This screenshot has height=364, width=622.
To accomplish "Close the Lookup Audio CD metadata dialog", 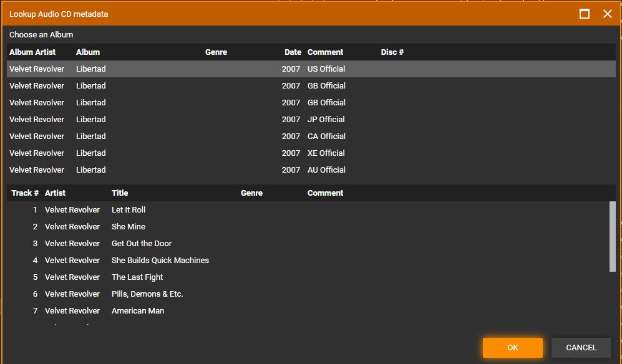I will pyautogui.click(x=607, y=14).
